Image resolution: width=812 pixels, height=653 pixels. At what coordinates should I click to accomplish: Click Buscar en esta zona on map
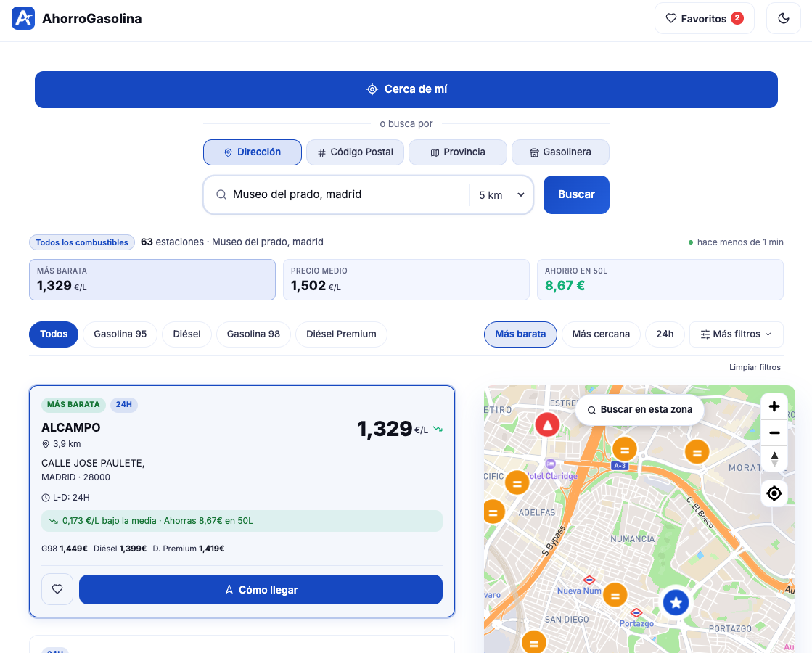[x=640, y=410]
